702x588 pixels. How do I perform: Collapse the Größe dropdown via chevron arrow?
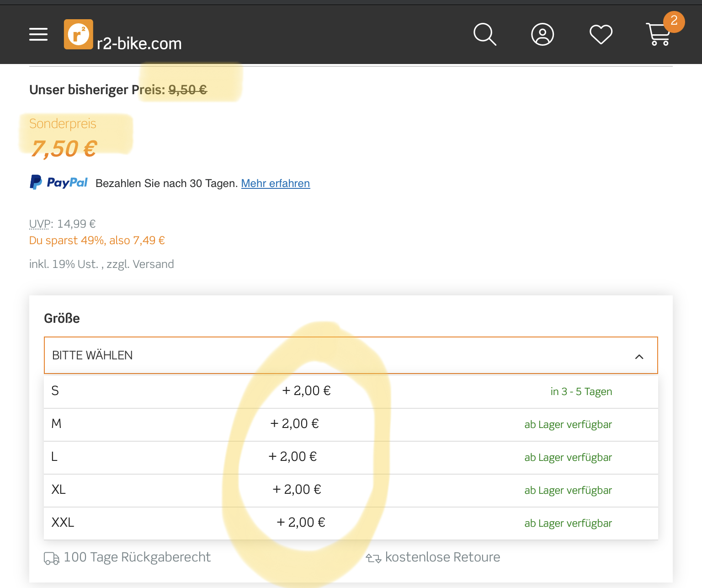(x=639, y=356)
